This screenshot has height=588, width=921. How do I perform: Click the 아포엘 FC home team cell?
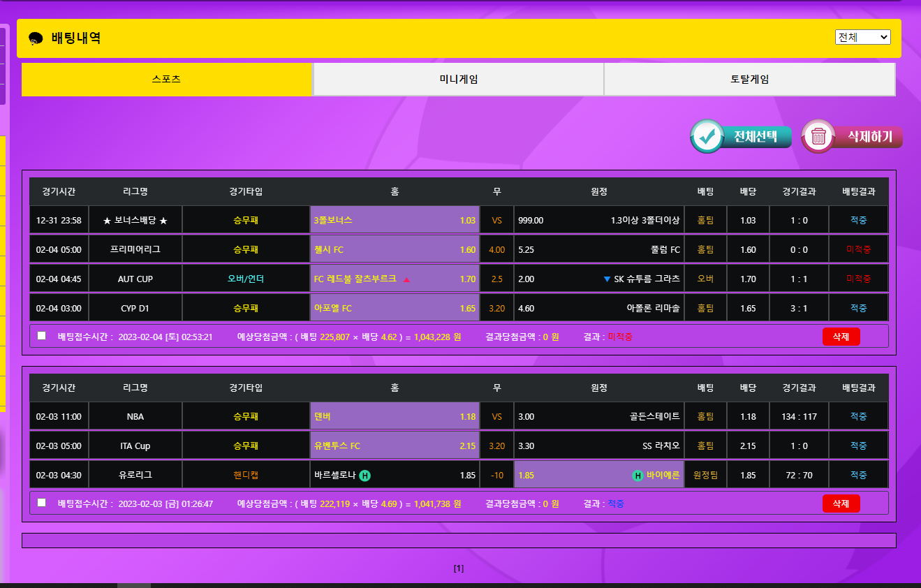pyautogui.click(x=395, y=308)
